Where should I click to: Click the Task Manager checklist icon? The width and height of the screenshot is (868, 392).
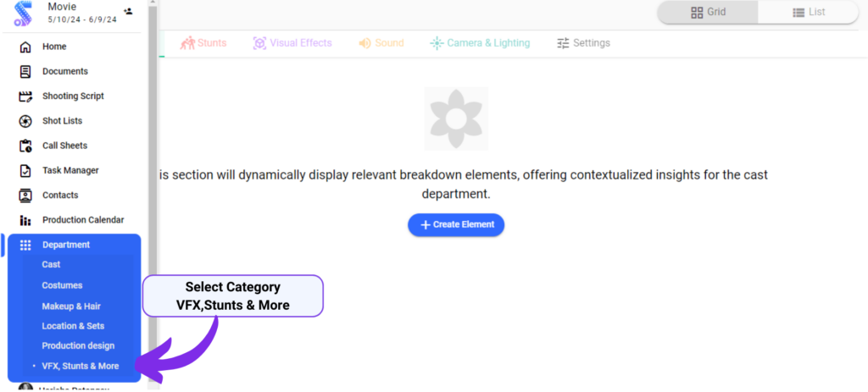(x=25, y=170)
